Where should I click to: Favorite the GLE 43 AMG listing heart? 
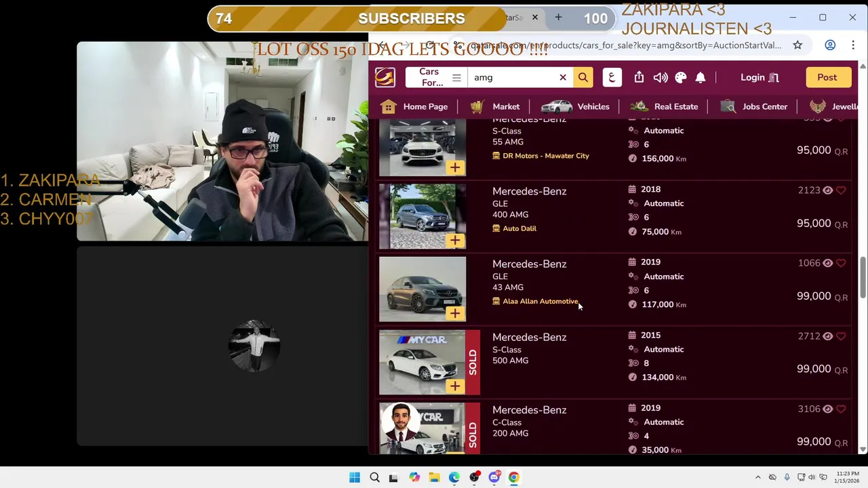(841, 263)
